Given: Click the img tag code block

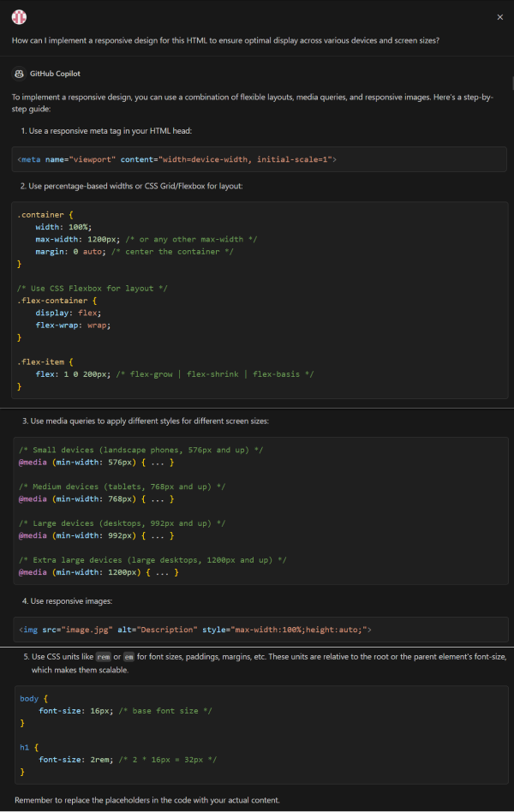Looking at the screenshot, I should pos(195,630).
